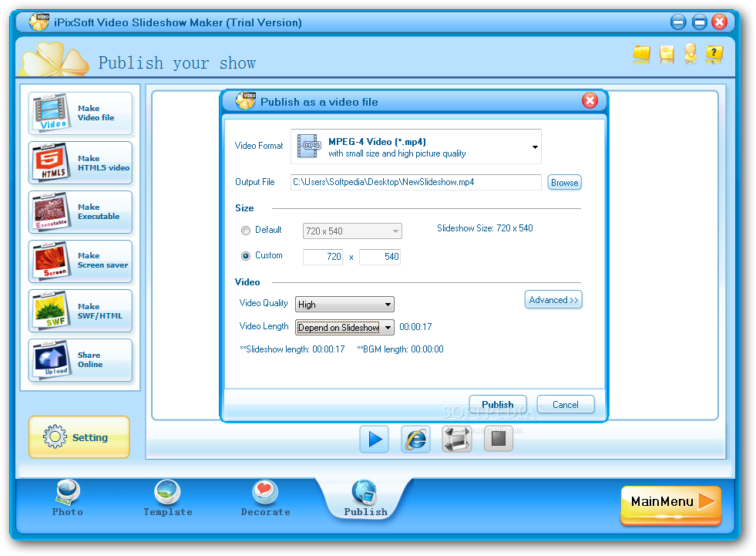
Task: Open the 720 x 540 default size dropdown
Action: pos(352,231)
